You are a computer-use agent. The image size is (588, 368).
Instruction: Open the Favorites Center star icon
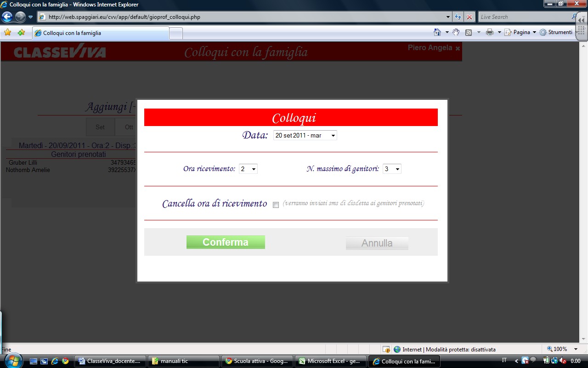tap(7, 33)
